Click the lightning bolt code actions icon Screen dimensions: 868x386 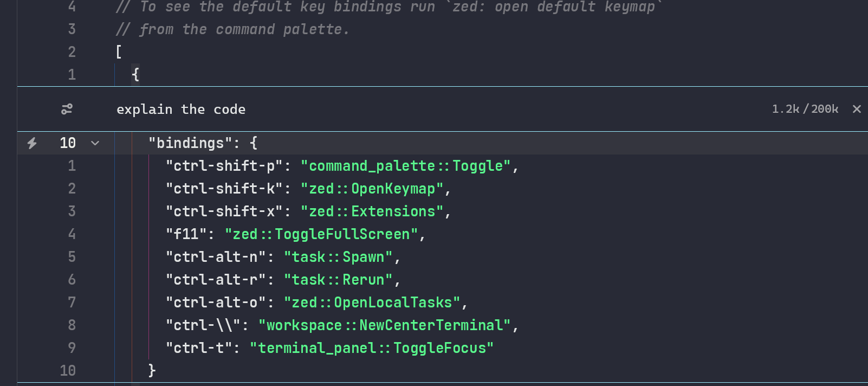click(x=32, y=143)
